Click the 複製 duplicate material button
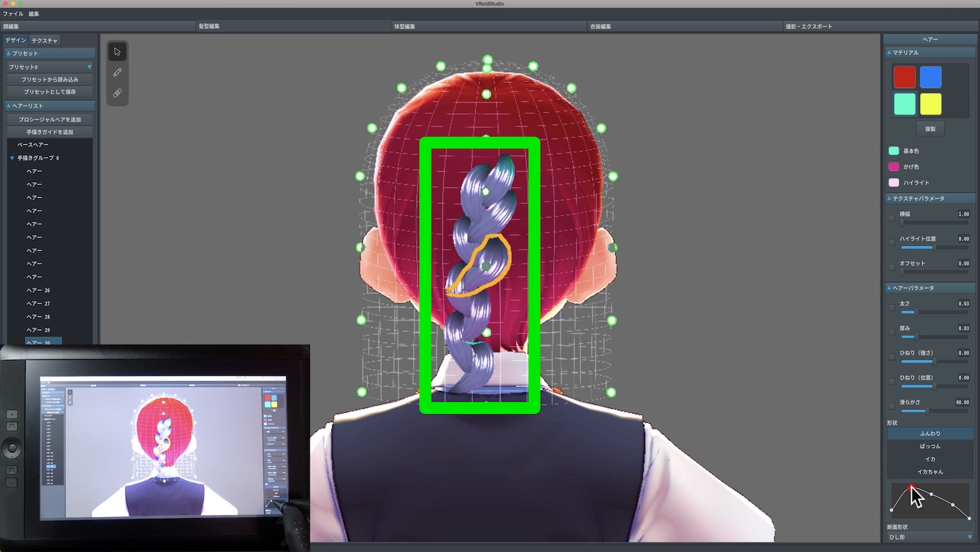Image resolution: width=980 pixels, height=552 pixels. click(930, 129)
